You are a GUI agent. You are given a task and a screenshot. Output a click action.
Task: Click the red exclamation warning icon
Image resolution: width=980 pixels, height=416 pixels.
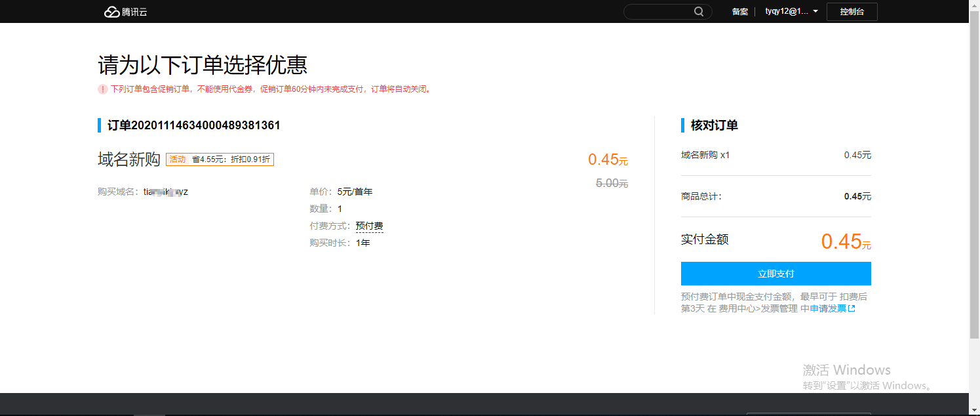pyautogui.click(x=103, y=89)
